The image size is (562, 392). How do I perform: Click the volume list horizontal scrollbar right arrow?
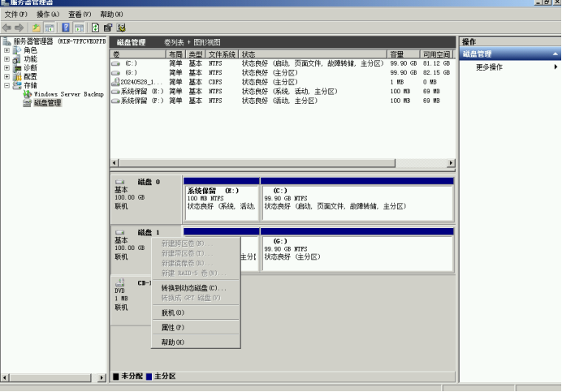pos(452,163)
